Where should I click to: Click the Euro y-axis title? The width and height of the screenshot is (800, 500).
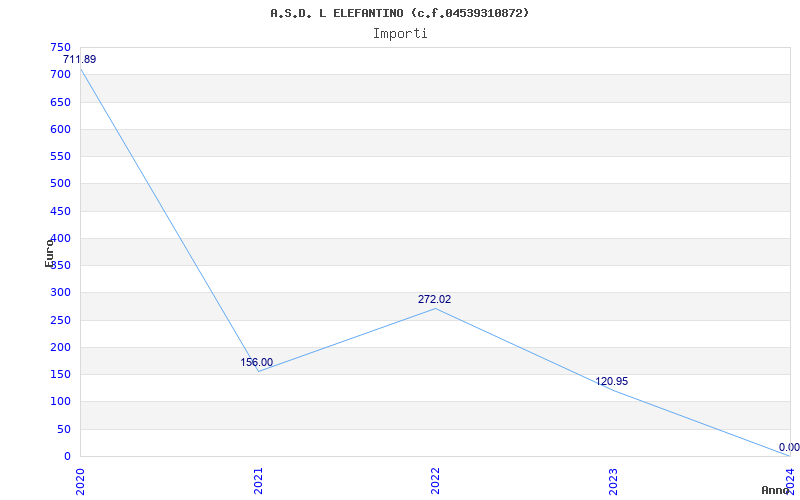pos(49,253)
